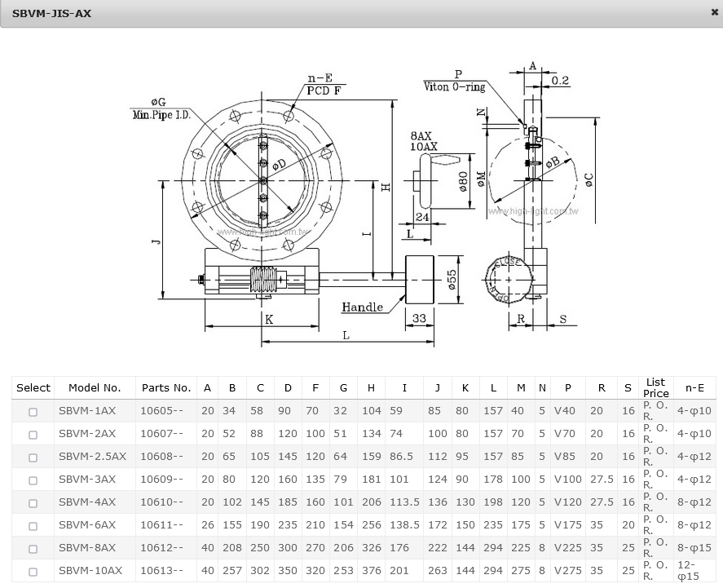Screen dimensions: 723x588
Task: Click model name SBVM-2AX
Action: pos(87,434)
